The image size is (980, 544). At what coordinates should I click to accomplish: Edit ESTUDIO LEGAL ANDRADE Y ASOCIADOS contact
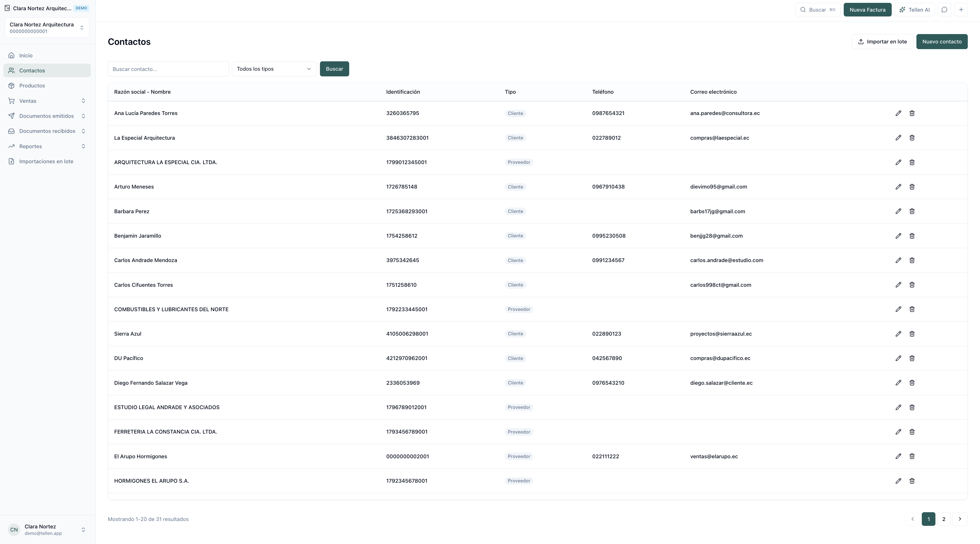click(x=898, y=407)
